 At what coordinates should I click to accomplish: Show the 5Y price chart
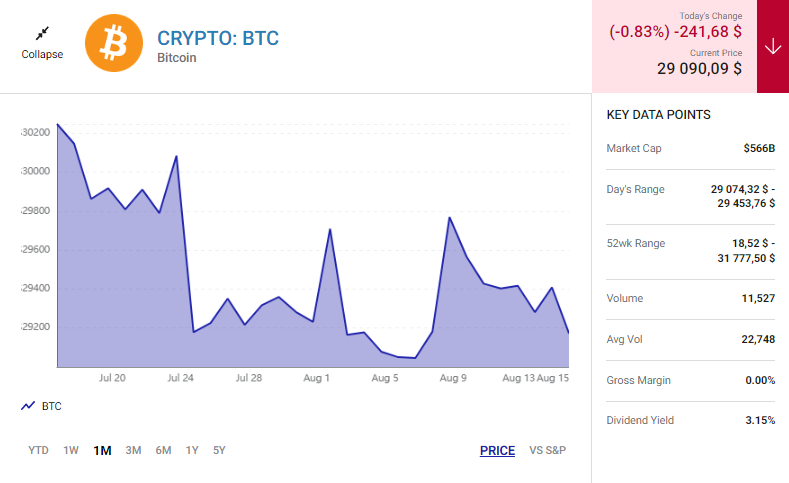point(219,450)
